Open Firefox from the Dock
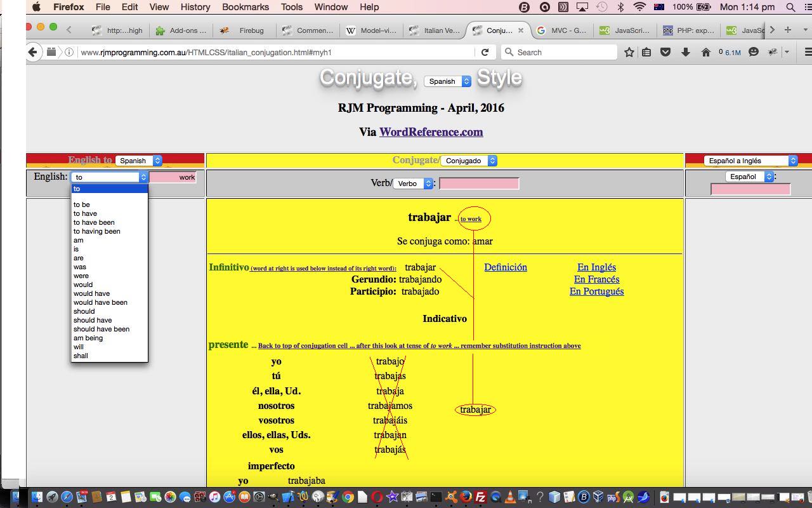 point(466,497)
